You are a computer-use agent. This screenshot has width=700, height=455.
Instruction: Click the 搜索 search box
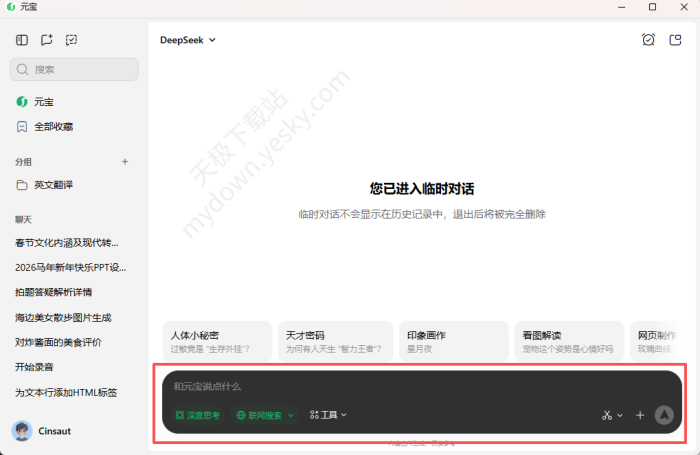75,70
